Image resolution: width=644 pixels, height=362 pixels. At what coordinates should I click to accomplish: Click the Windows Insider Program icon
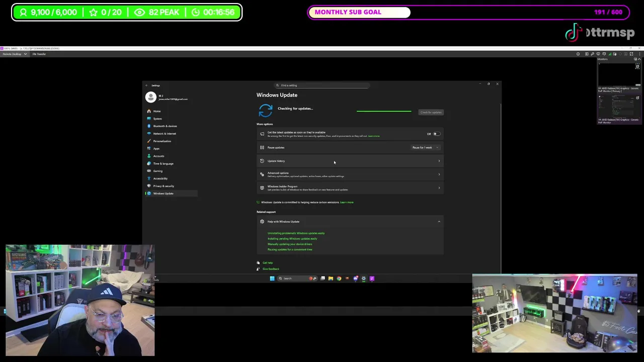262,188
